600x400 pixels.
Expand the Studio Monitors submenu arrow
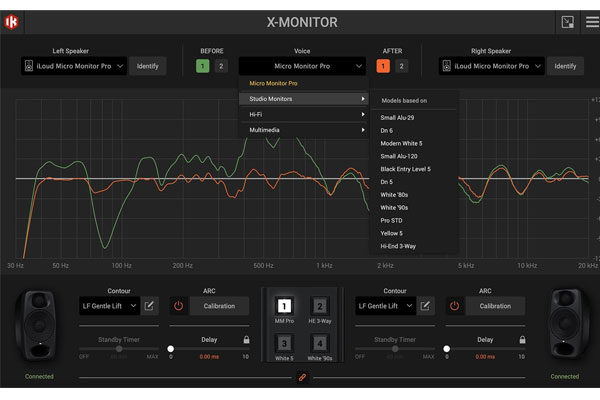click(x=363, y=99)
